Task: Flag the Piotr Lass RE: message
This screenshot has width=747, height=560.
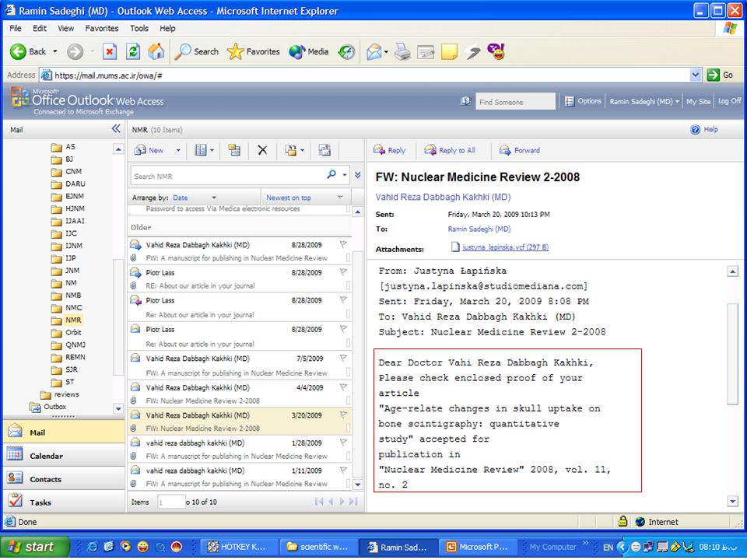Action: [343, 272]
